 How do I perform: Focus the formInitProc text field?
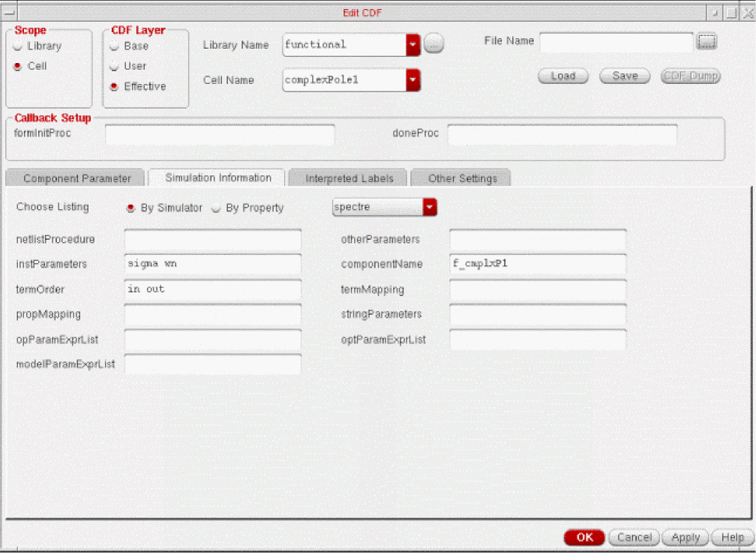[220, 135]
